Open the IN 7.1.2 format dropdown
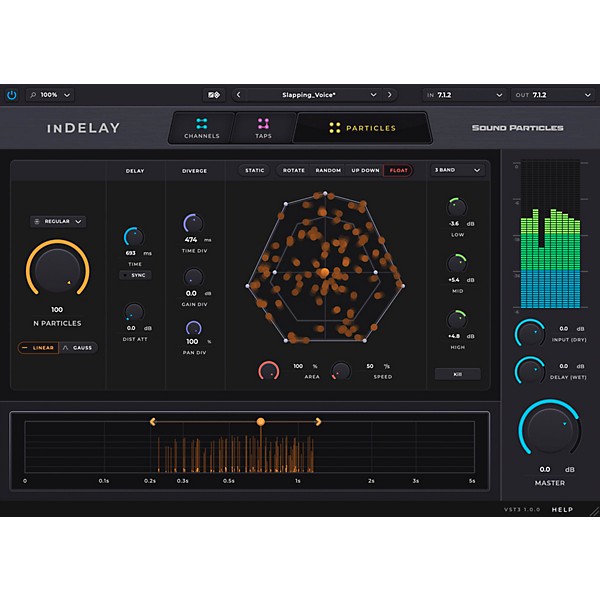 click(x=465, y=95)
